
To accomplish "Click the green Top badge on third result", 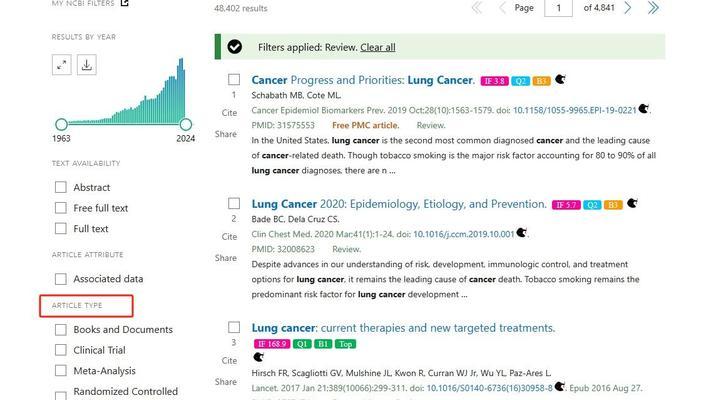I will 345,344.
